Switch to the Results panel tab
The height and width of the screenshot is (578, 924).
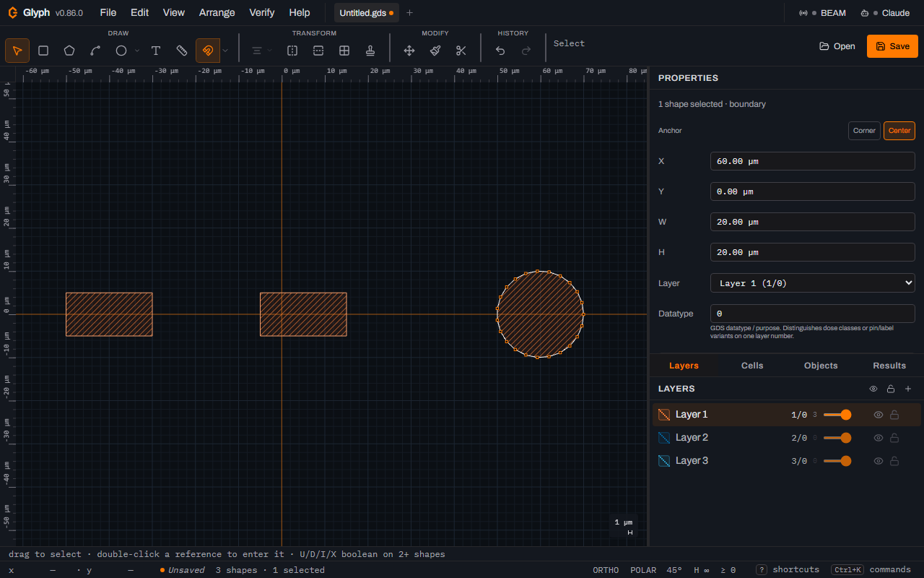pos(889,366)
